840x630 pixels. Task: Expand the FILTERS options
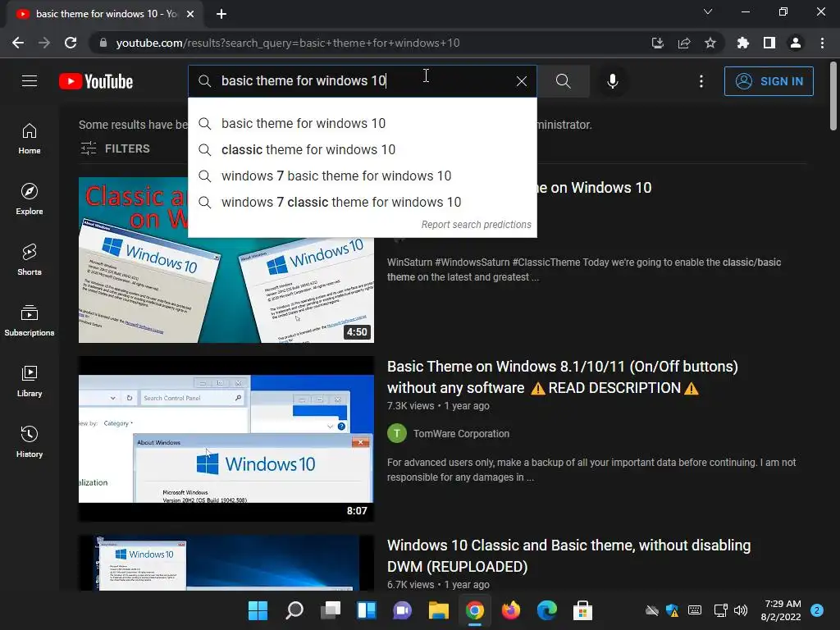pos(115,148)
